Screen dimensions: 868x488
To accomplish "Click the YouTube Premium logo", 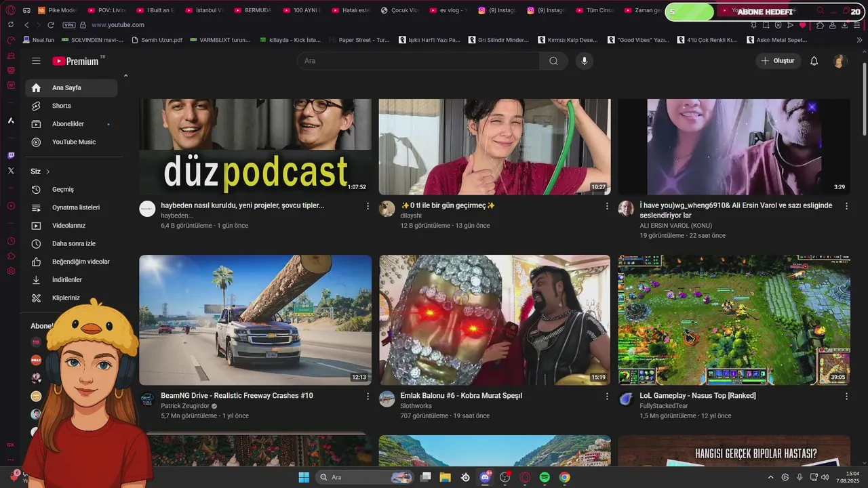I will [x=77, y=61].
